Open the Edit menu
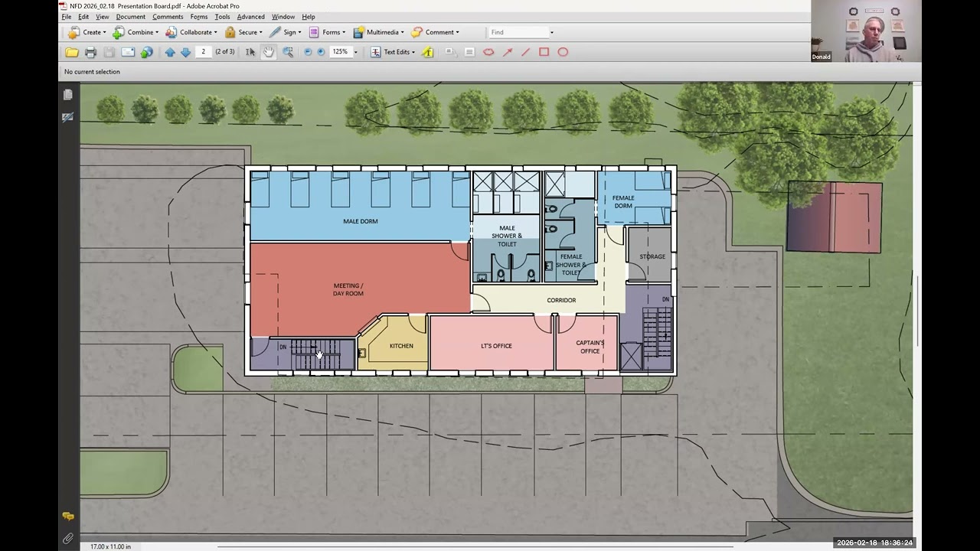Viewport: 980px width, 551px height. coord(83,17)
